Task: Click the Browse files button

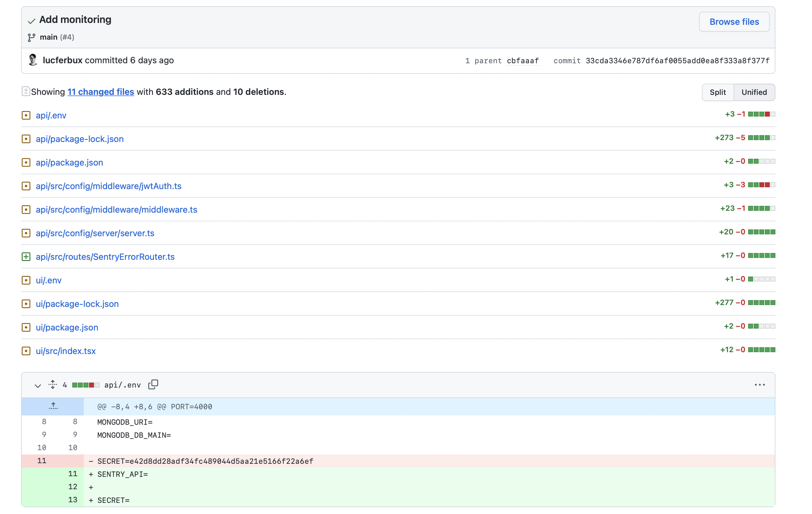Action: point(734,22)
